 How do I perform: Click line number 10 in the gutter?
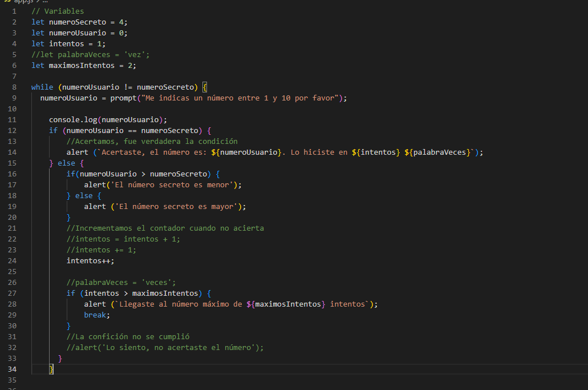(x=12, y=109)
